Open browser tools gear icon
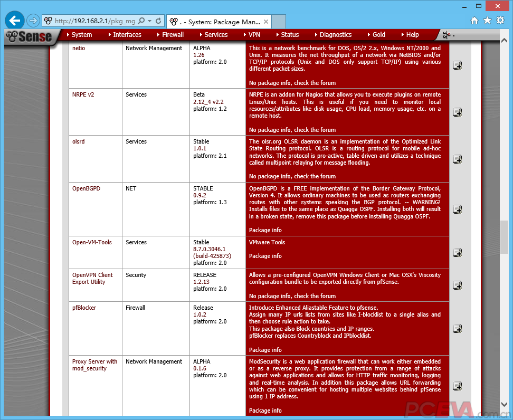This screenshot has height=420, width=513. coord(500,21)
